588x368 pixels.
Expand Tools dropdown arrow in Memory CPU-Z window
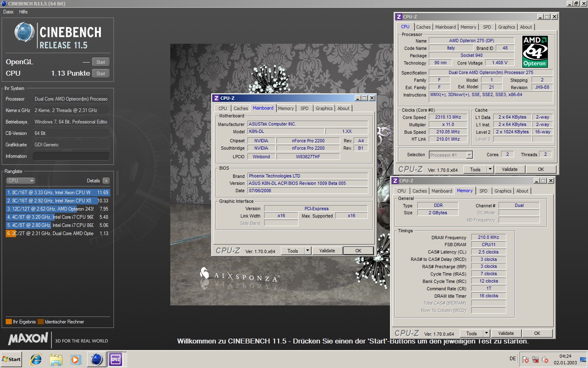[487, 334]
